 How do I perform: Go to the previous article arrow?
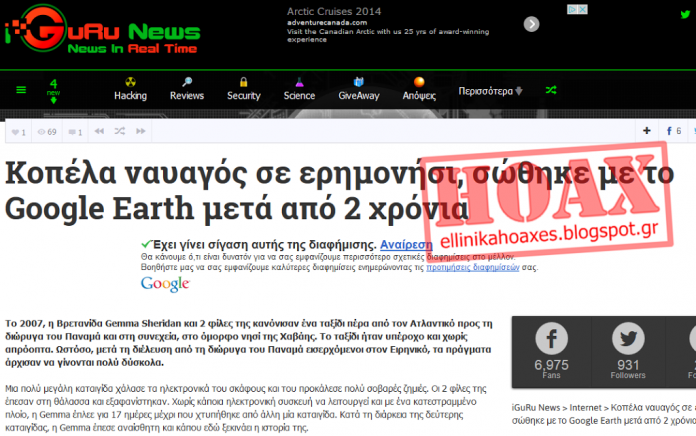click(x=99, y=131)
